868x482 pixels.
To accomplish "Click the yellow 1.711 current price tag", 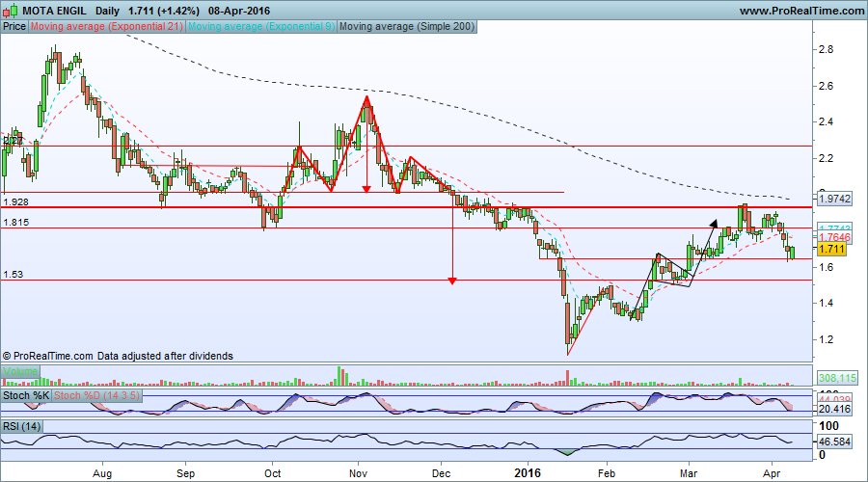I will point(831,249).
